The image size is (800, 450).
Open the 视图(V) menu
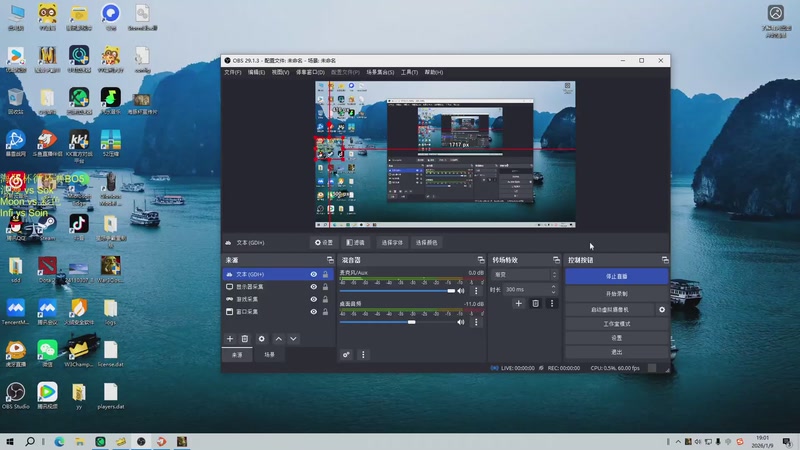tap(280, 72)
